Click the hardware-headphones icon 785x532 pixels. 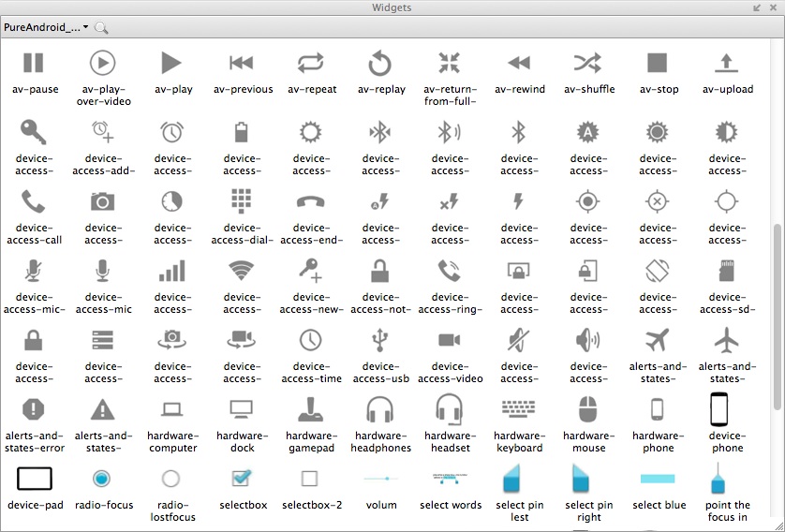click(380, 409)
